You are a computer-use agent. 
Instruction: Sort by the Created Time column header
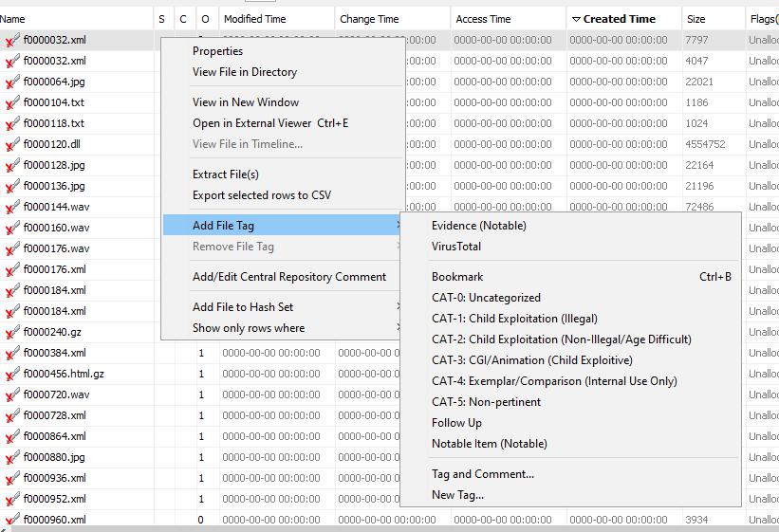pos(619,19)
